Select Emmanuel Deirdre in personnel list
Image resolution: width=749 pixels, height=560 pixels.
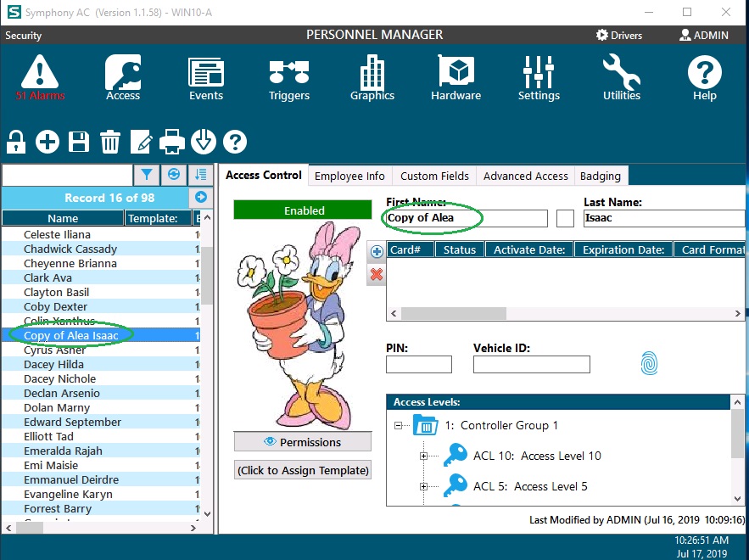(x=101, y=479)
